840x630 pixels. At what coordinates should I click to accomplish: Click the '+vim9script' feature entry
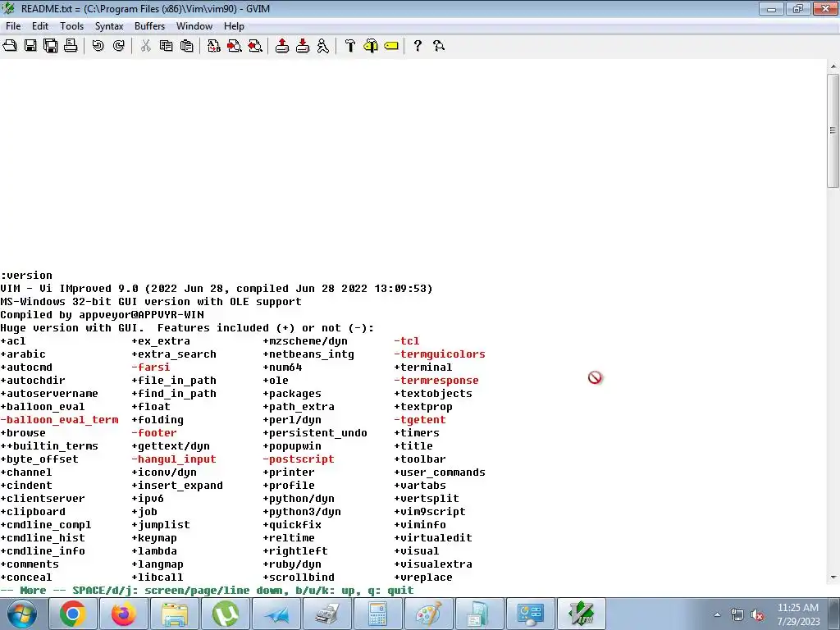[x=430, y=512]
